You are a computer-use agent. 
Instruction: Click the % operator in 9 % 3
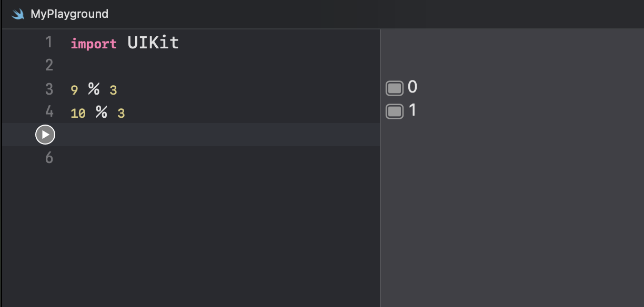pos(94,89)
